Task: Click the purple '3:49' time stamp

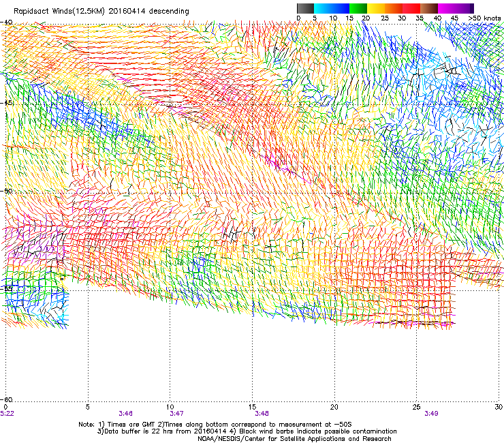Action: pyautogui.click(x=431, y=414)
